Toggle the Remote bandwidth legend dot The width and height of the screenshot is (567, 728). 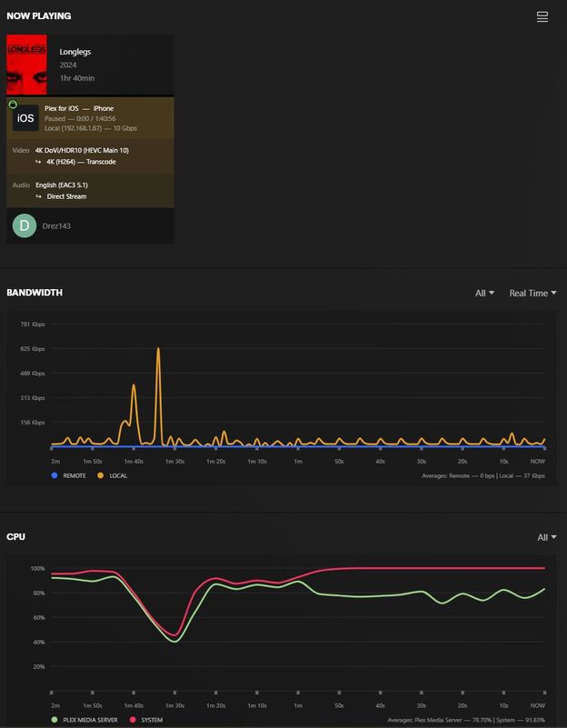55,475
